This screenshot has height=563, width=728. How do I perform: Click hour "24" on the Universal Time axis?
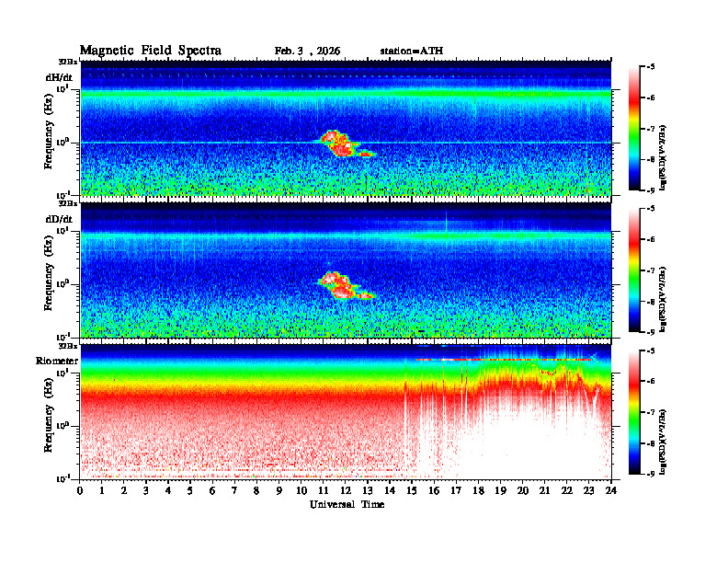coord(611,491)
